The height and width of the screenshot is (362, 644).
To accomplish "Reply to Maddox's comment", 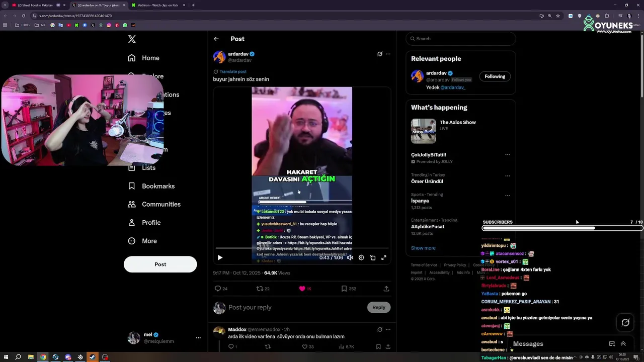I will pos(231,346).
